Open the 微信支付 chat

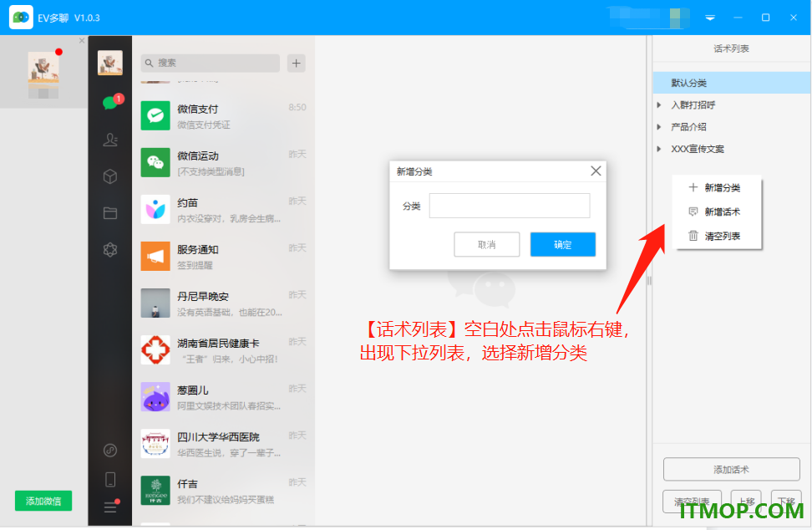[223, 115]
